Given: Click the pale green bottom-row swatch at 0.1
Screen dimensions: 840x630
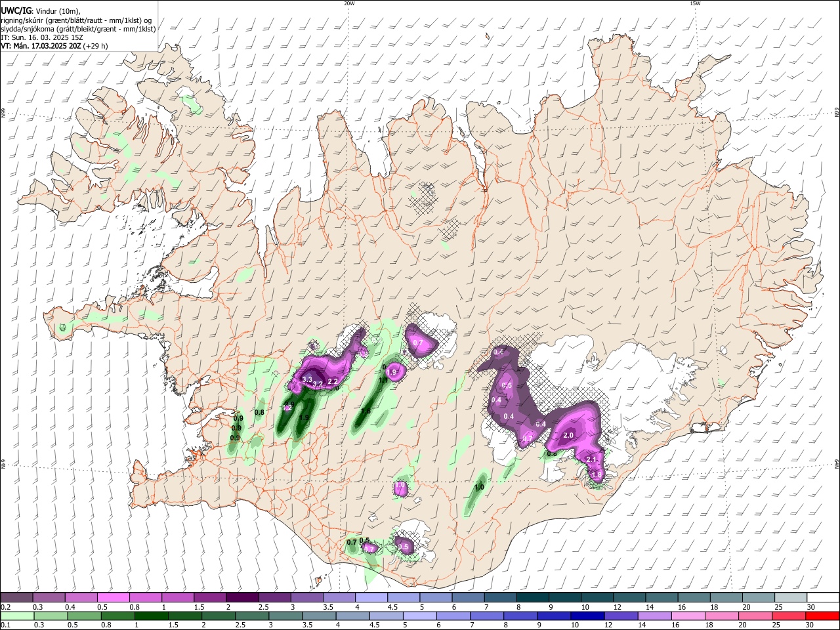Looking at the screenshot, I should coord(16,616).
